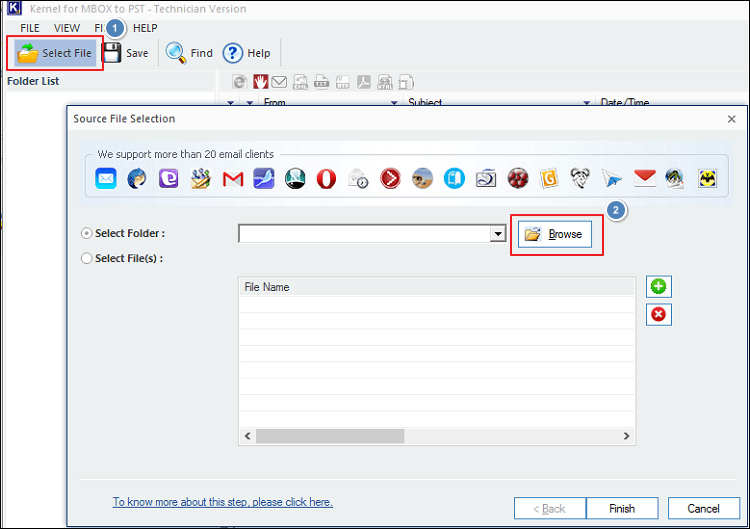Click the Folder List panel header
750x529 pixels.
(x=110, y=81)
